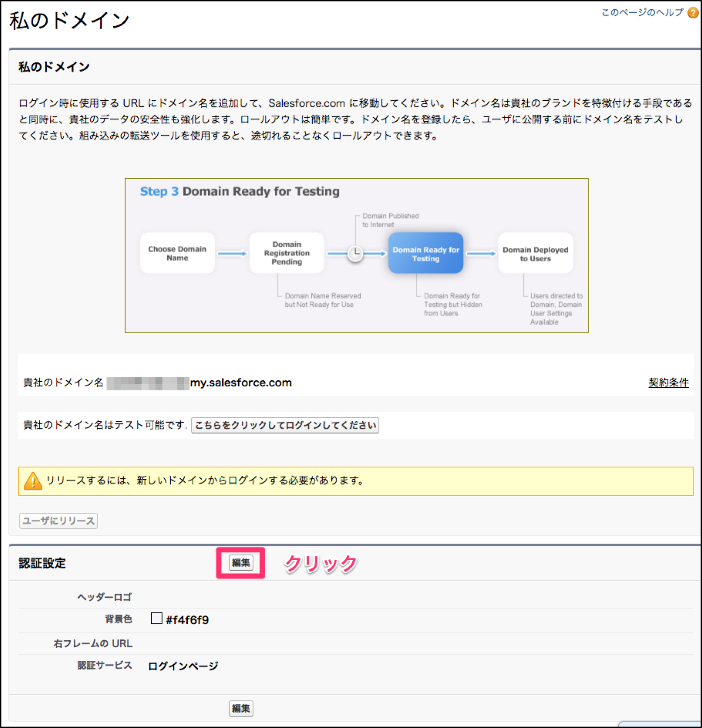Viewport: 702px width, 728px height.
Task: Click the highlighted Domain Ready for Testing box
Action: pyautogui.click(x=426, y=253)
